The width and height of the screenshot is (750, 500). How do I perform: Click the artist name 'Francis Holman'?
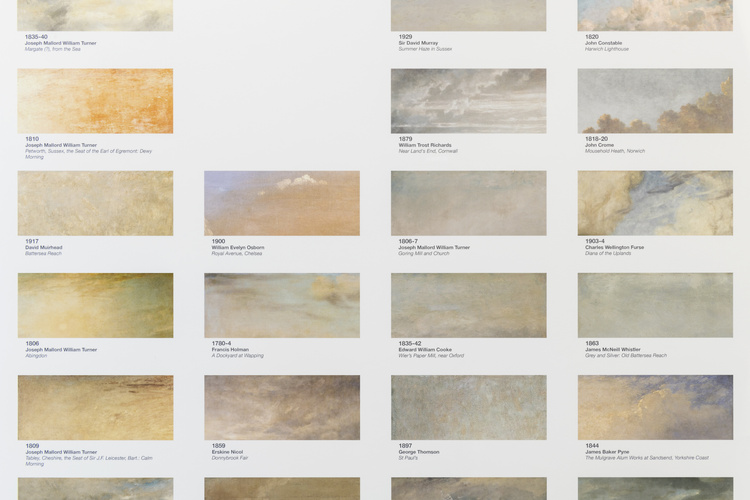point(230,350)
